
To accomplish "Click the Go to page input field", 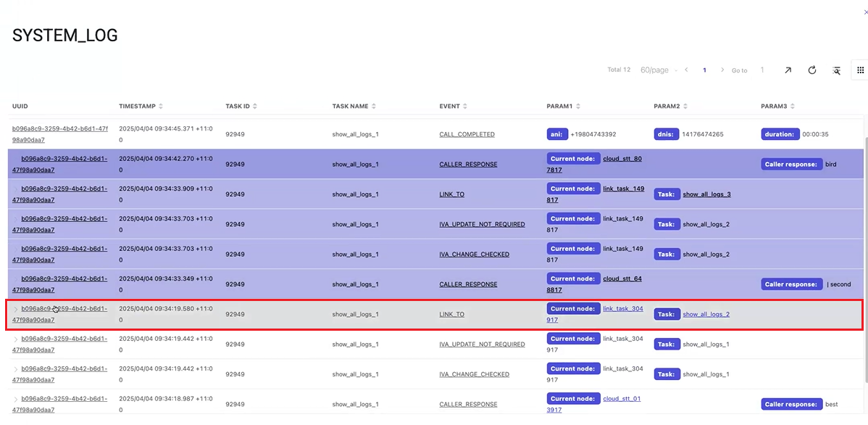I will tap(762, 70).
